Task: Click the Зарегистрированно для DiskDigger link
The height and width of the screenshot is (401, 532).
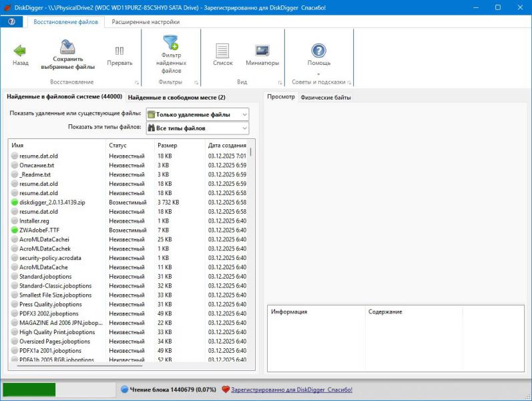Action: pos(291,390)
